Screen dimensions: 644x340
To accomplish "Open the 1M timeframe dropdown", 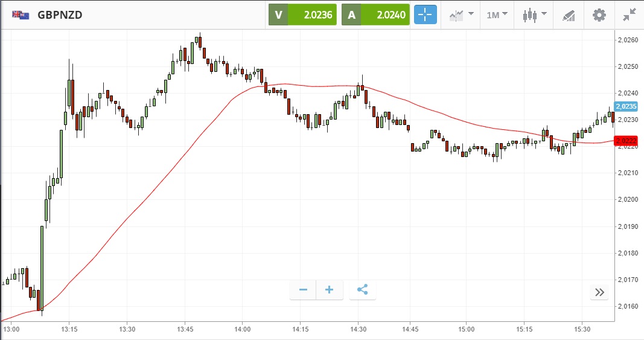I will point(497,15).
